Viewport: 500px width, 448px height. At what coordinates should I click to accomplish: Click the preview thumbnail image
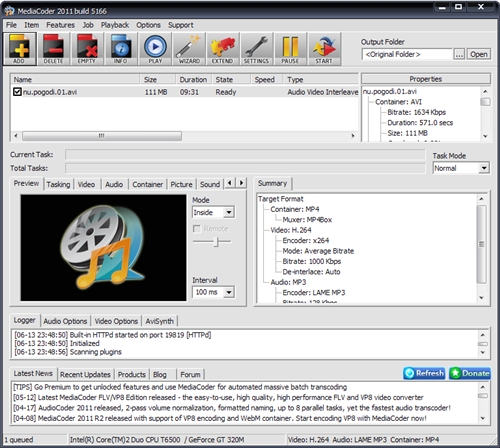click(x=103, y=248)
